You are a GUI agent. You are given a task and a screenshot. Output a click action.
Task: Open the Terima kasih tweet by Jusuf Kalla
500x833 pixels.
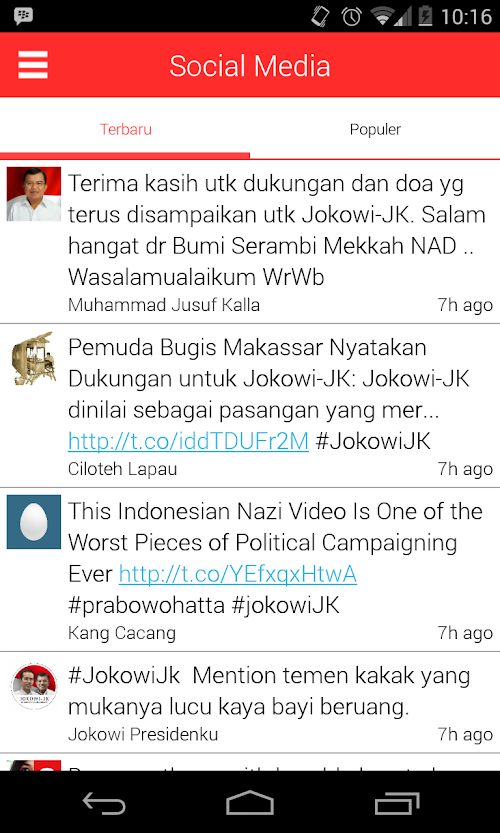250,242
